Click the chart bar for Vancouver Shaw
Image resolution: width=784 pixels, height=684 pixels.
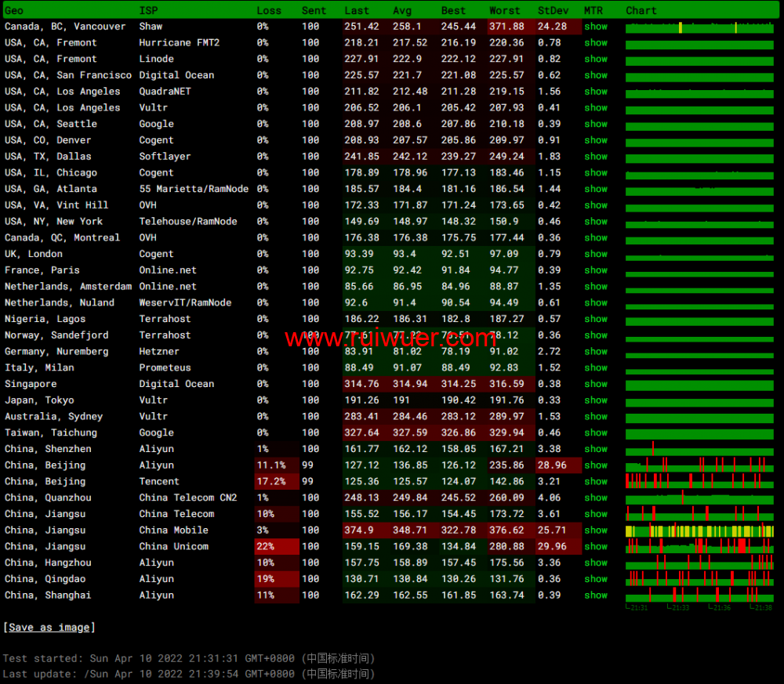[699, 27]
